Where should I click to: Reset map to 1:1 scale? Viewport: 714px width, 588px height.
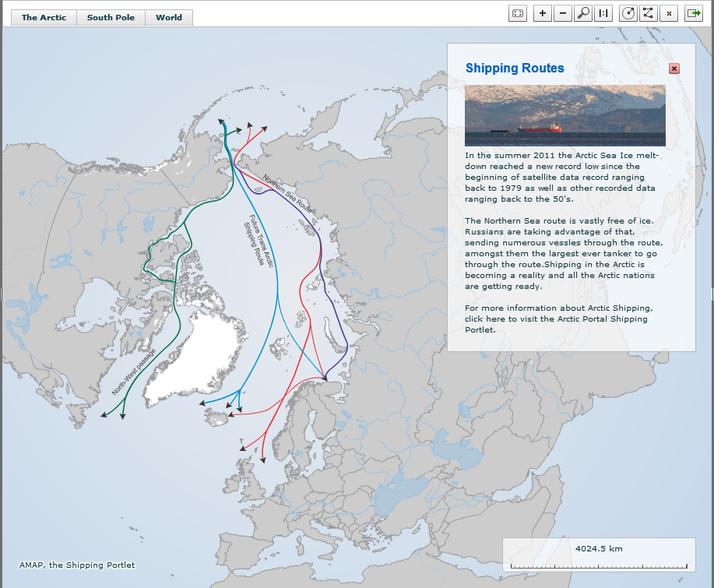(x=603, y=13)
